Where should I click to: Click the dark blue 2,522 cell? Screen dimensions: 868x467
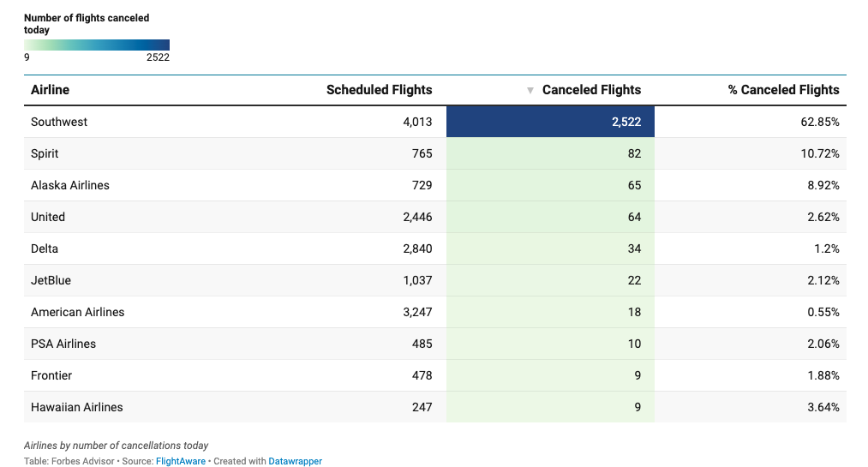pyautogui.click(x=550, y=122)
